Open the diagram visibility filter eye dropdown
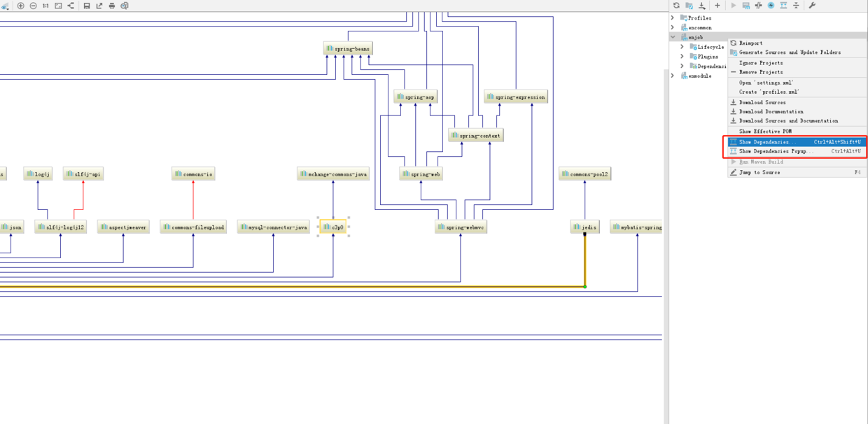868x424 pixels. coord(5,6)
